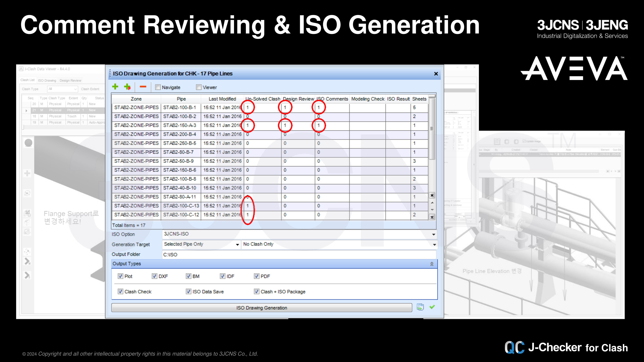
Task: Uncheck the Plot output type
Action: pyautogui.click(x=120, y=276)
